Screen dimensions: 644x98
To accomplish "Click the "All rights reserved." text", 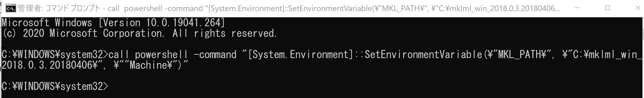I will [x=225, y=33].
